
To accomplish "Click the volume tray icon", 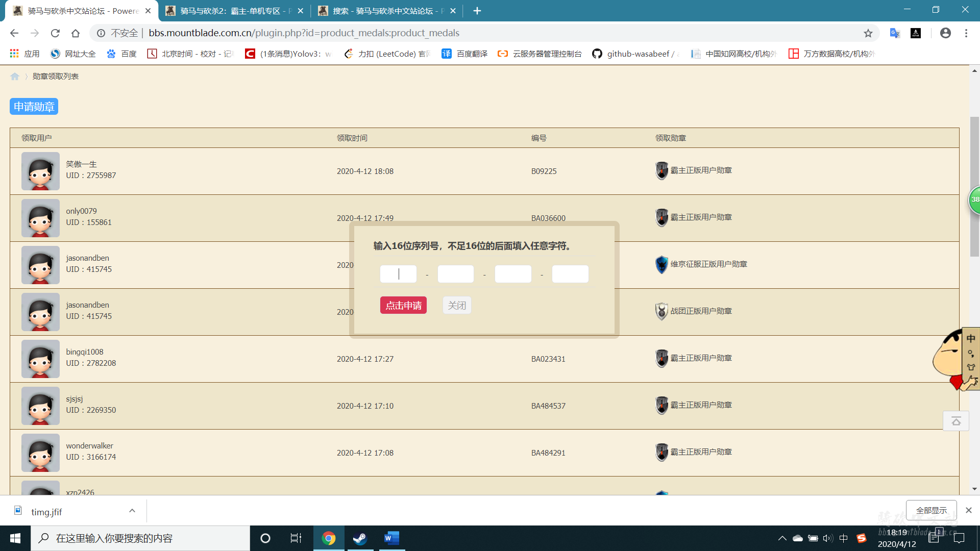I will [x=828, y=538].
